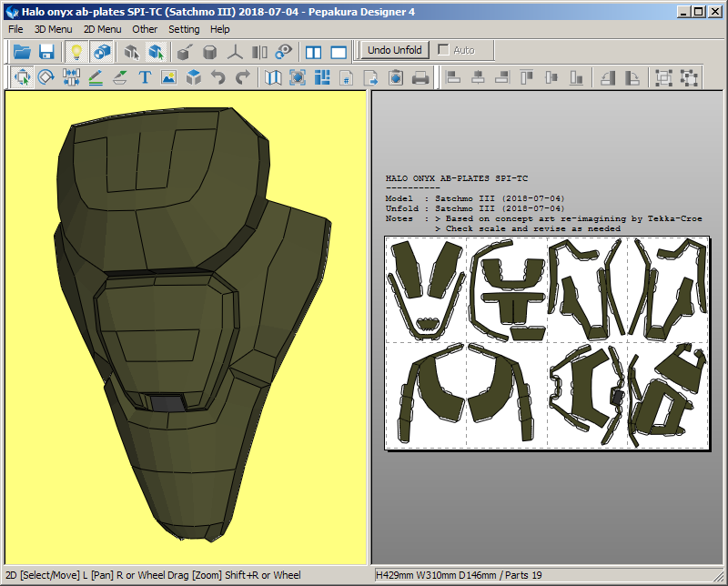Screen dimensions: 728x586
Task: Toggle the Auto checkbox
Action: [x=444, y=50]
